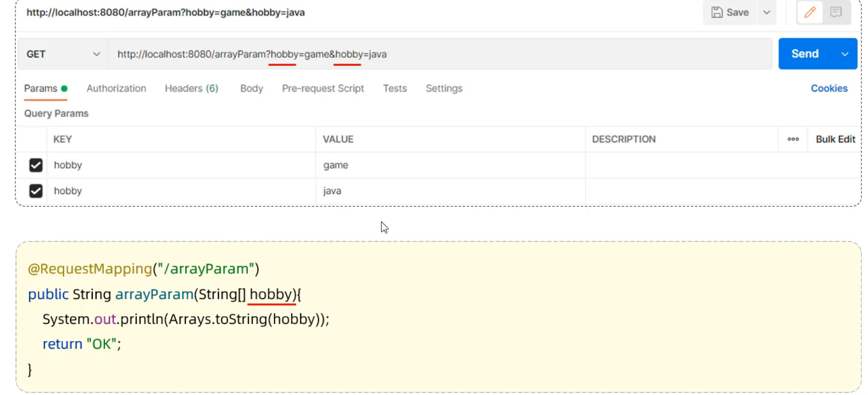
Task: Click the description cell of the game row
Action: click(723, 165)
